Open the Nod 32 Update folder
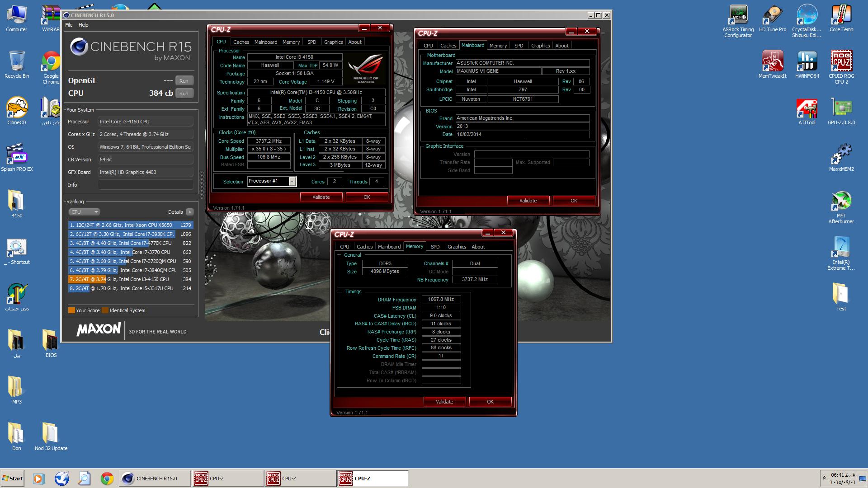868x488 pixels. 51,437
